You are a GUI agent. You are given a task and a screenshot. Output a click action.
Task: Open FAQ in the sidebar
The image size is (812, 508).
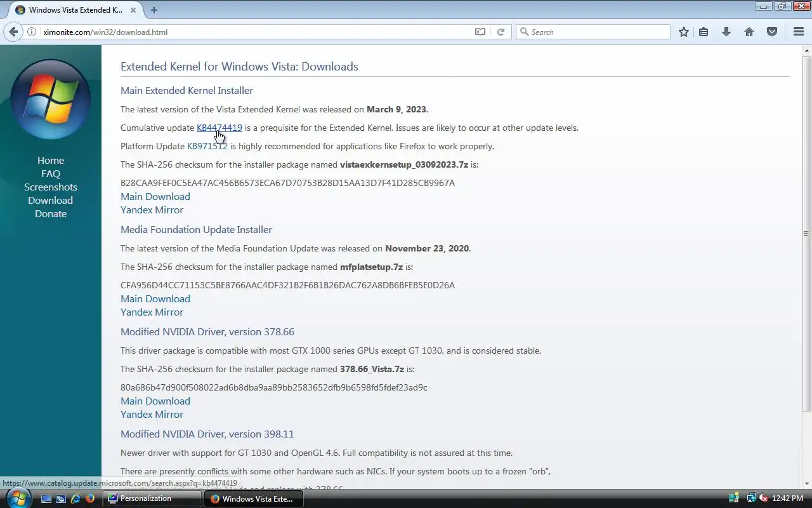[x=51, y=174]
